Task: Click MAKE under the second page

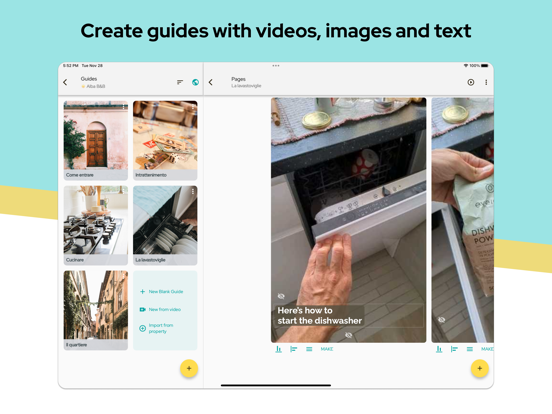Action: (487, 349)
